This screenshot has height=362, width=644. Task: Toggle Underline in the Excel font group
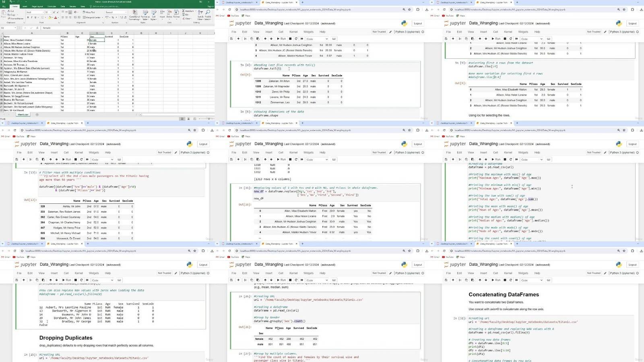pos(36,18)
